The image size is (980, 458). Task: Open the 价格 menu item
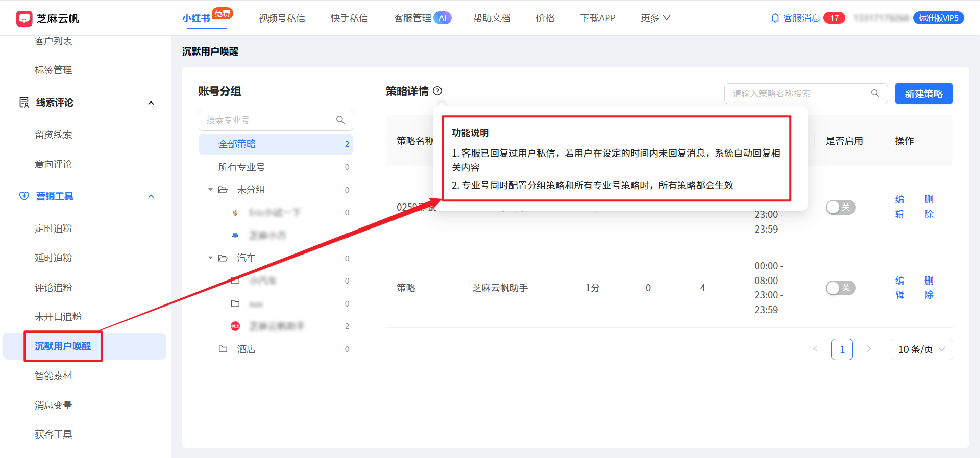pyautogui.click(x=545, y=18)
